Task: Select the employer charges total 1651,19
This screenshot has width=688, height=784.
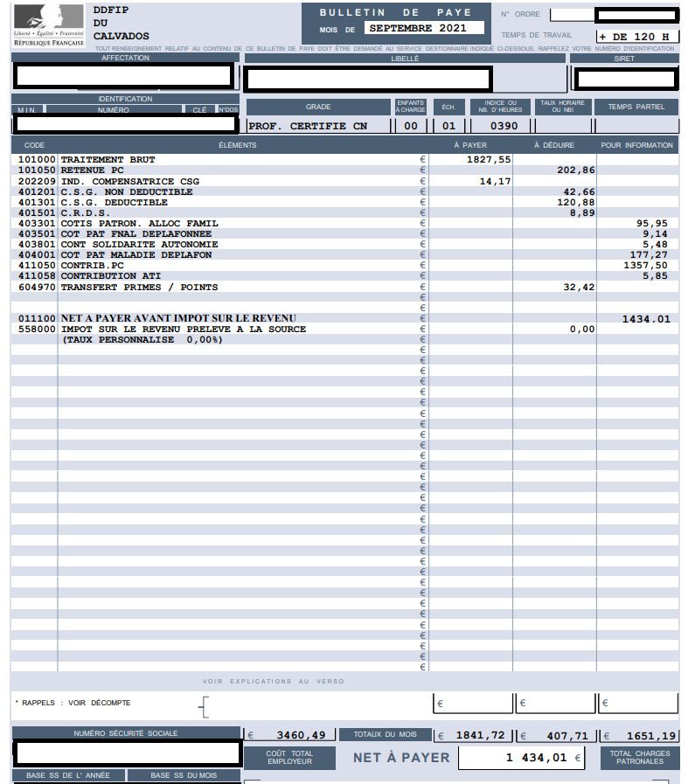Action: click(x=651, y=736)
